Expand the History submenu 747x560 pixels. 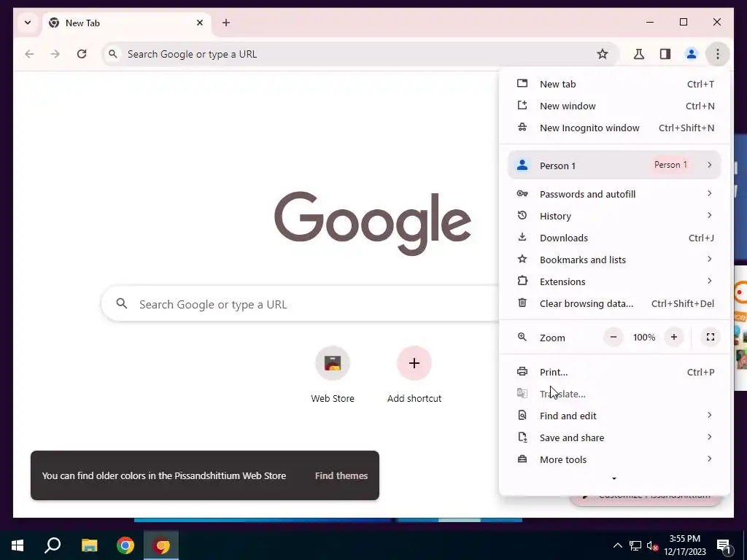[614, 216]
